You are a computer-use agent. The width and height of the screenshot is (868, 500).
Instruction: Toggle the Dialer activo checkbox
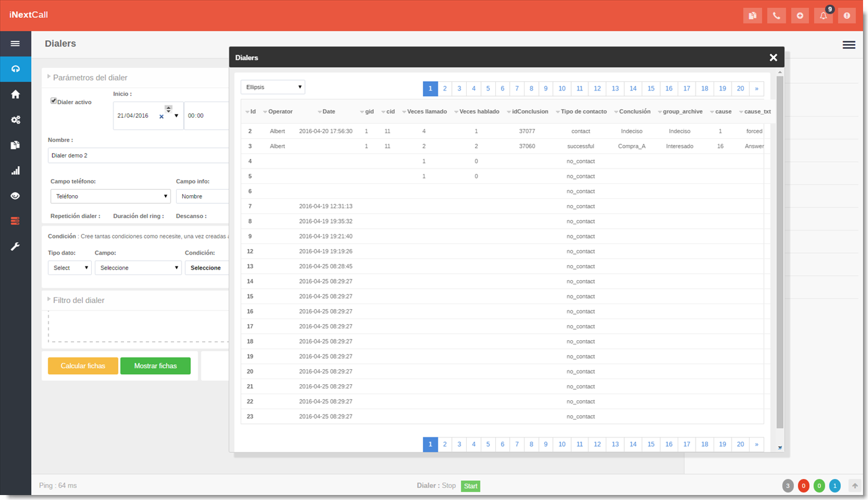point(54,101)
